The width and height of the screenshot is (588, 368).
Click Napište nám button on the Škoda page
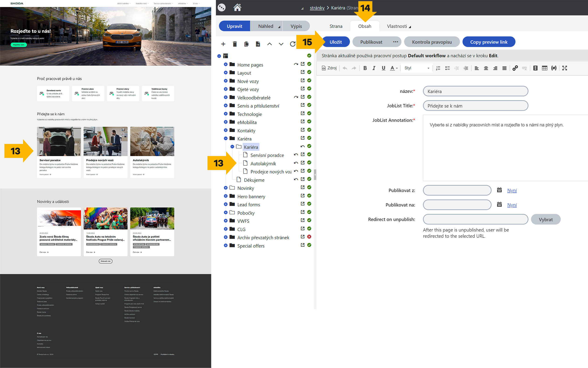(19, 45)
